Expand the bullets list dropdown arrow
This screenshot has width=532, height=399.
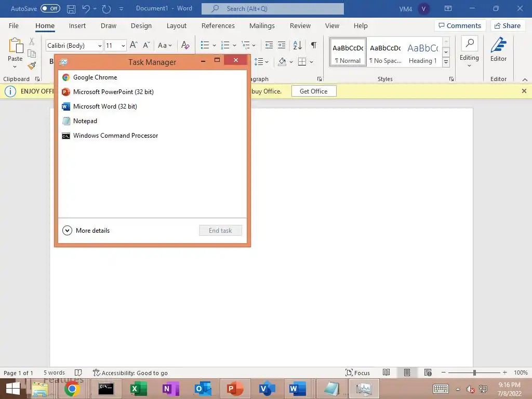click(214, 45)
